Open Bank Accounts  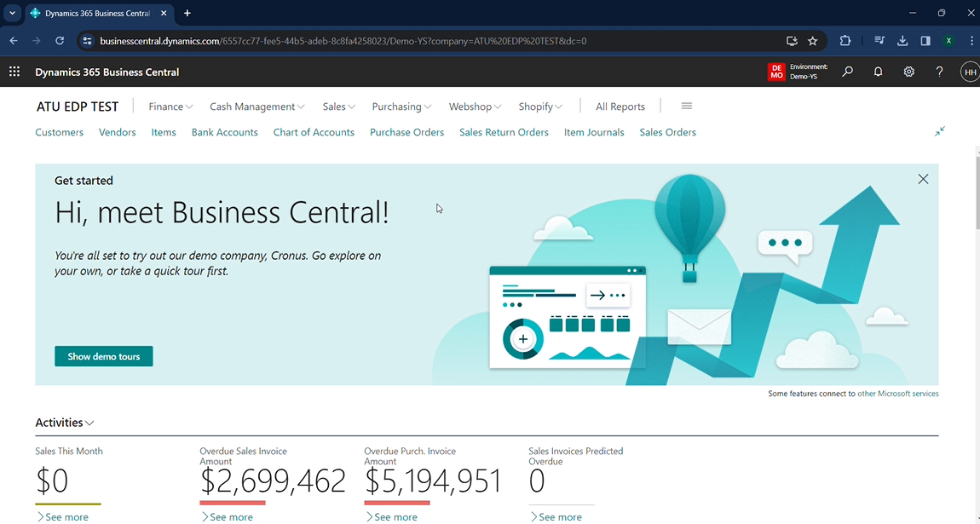pyautogui.click(x=224, y=132)
